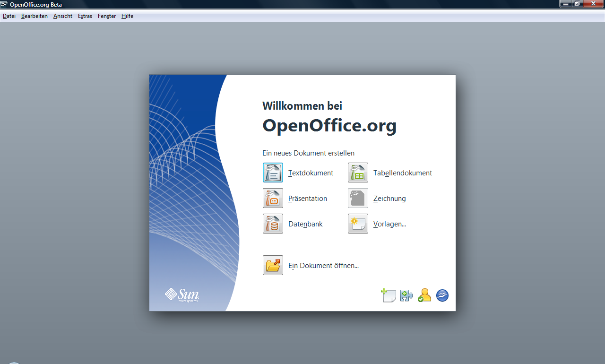Start a new Präsentation with its icon
This screenshot has width=605, height=364.
pyautogui.click(x=273, y=199)
